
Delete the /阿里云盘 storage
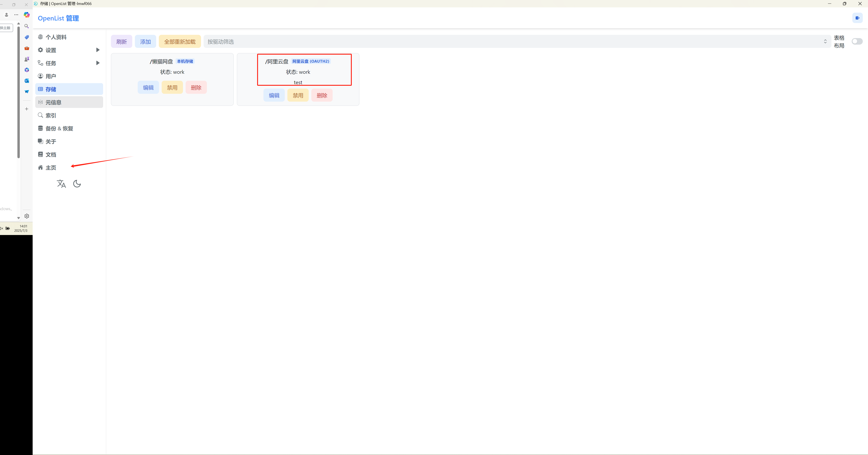point(322,95)
